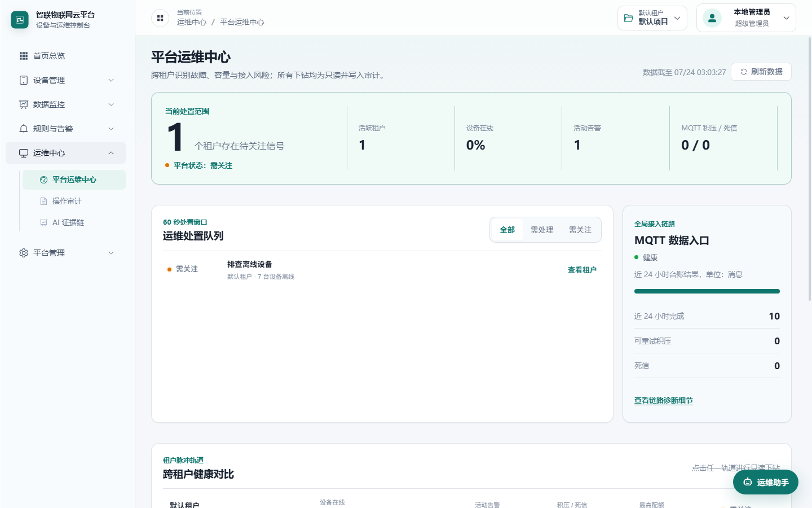812x508 pixels.
Task: Click the 平台管理 gear icon
Action: tap(24, 253)
